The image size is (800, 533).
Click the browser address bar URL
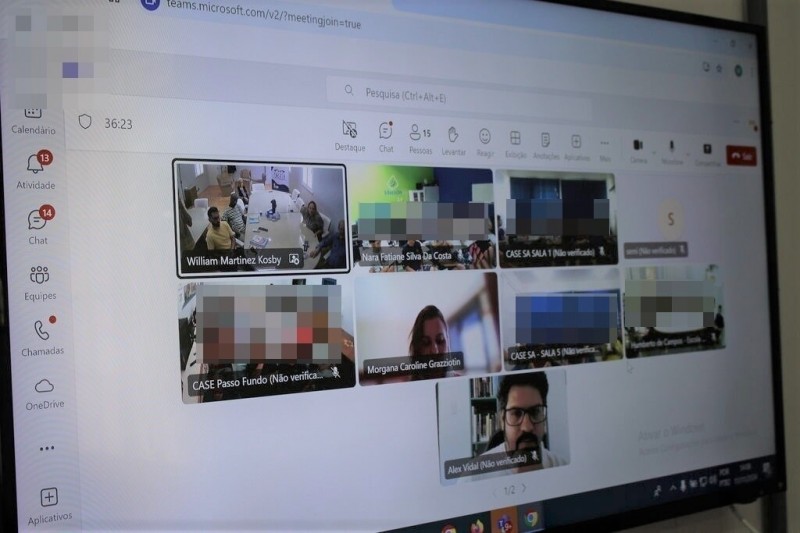[x=264, y=14]
